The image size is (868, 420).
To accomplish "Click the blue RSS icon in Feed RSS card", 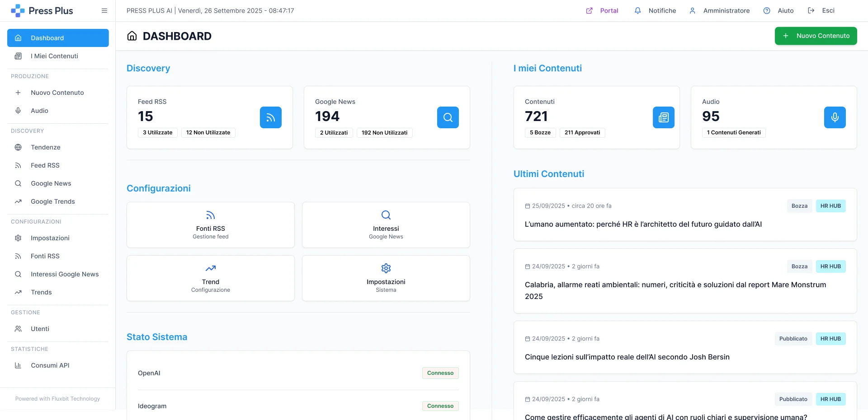I will click(x=270, y=117).
